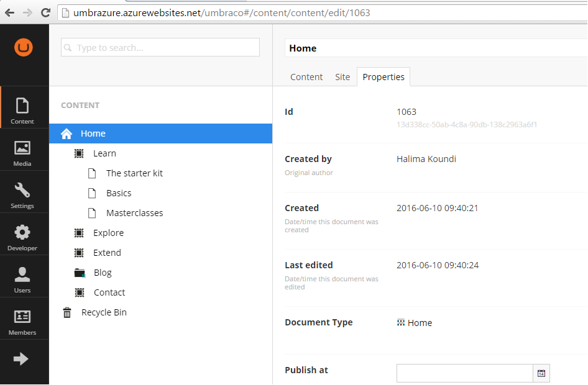Click the arrow icon below Members
Image resolution: width=588 pixels, height=385 pixels.
pos(21,358)
